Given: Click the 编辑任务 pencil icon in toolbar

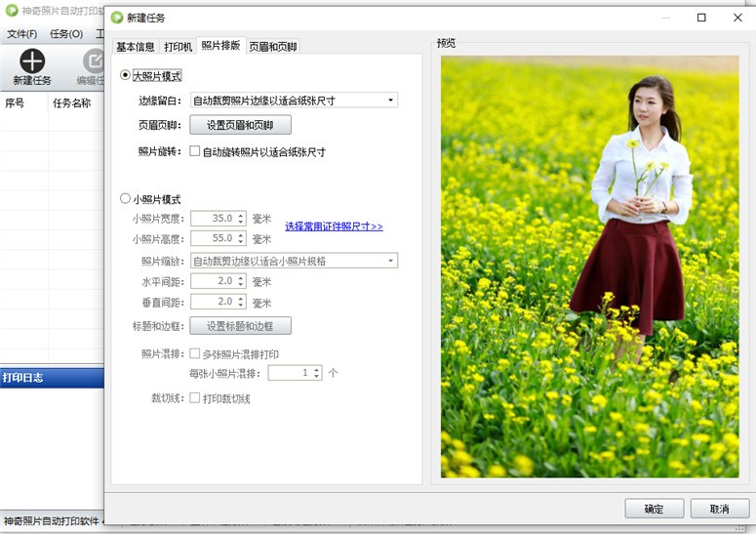Looking at the screenshot, I should [94, 61].
